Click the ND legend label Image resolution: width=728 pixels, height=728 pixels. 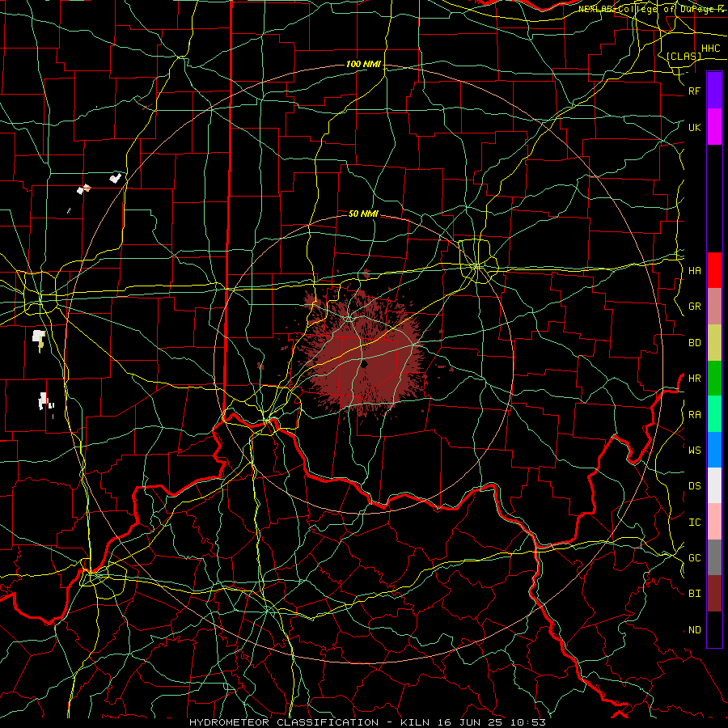point(694,630)
